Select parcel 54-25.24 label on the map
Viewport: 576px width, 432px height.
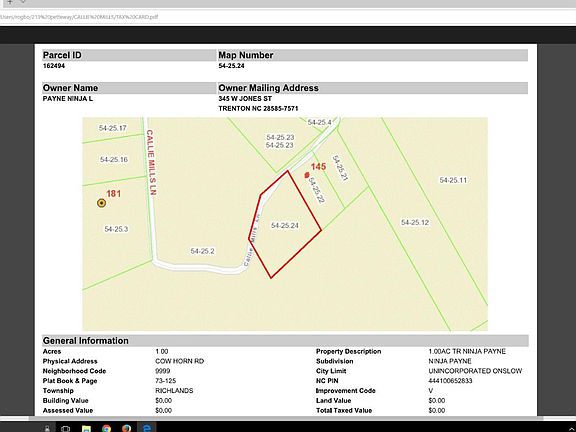click(x=285, y=226)
